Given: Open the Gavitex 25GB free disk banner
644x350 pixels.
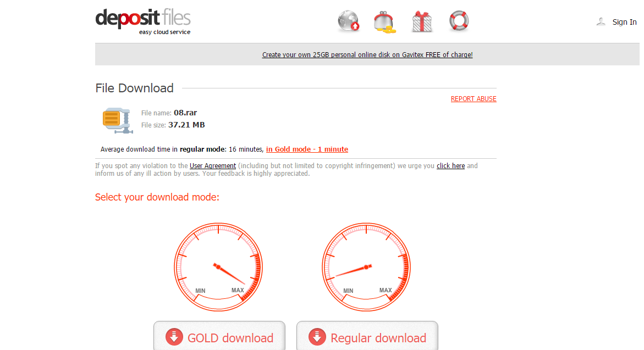Looking at the screenshot, I should [x=367, y=54].
